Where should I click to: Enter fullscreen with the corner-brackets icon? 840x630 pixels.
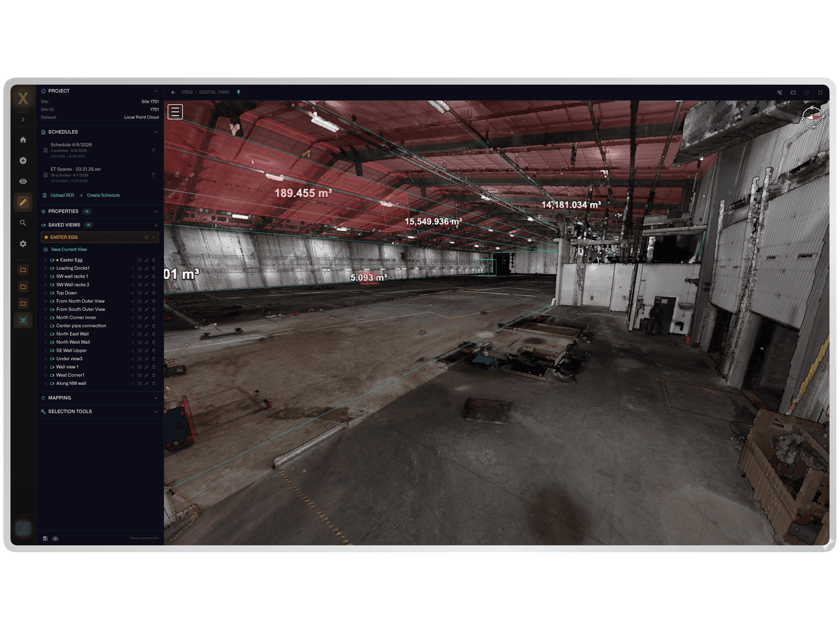pos(820,92)
